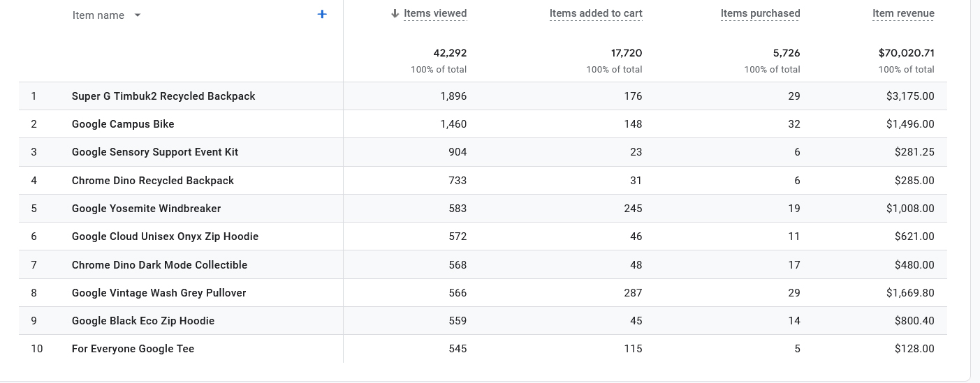This screenshot has height=383, width=980.
Task: Sort table by Items purchased column
Action: 760,13
